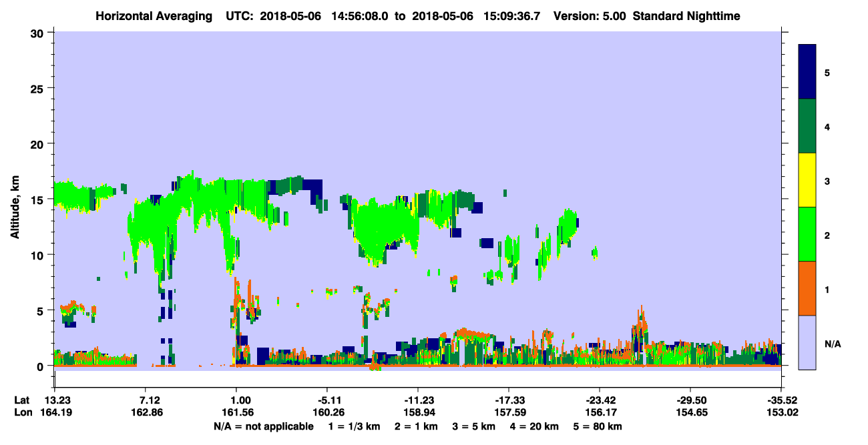
Task: Click the 'Lat' row label
Action: point(22,400)
